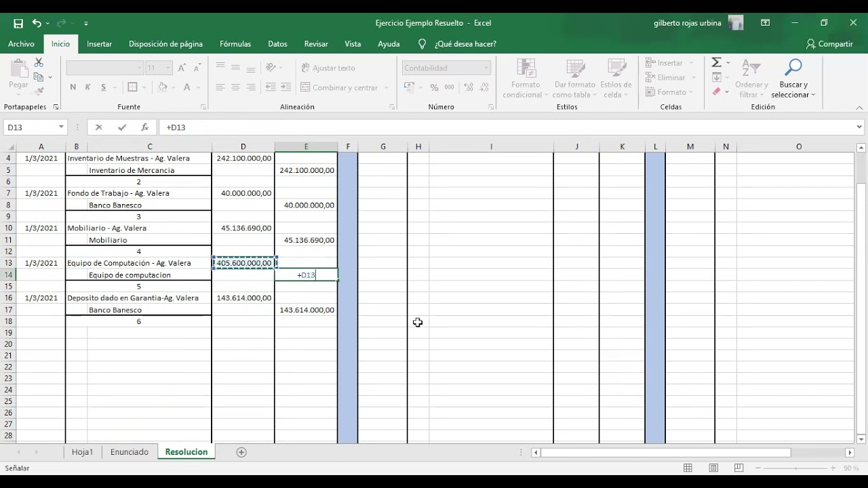Add a new sheet with plus icon
The height and width of the screenshot is (488, 868).
coord(241,452)
